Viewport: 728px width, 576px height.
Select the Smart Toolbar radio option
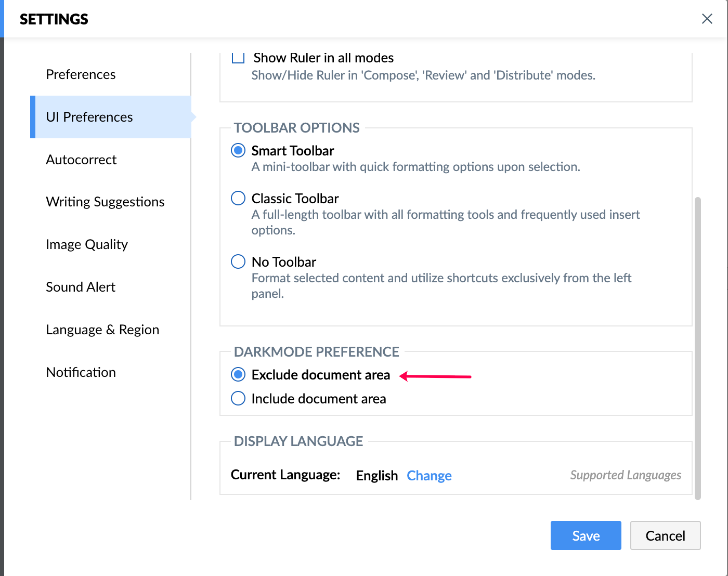coord(238,151)
